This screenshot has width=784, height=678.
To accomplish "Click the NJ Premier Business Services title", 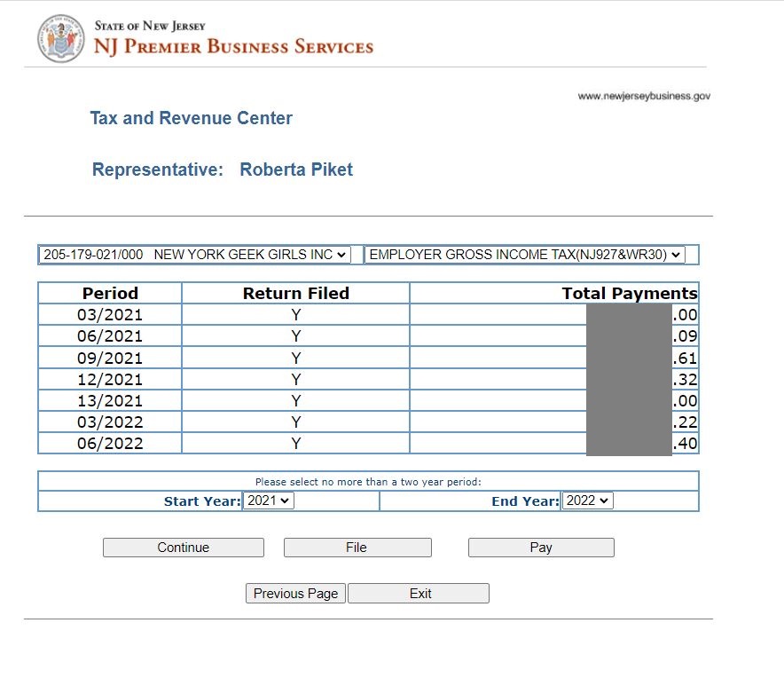I will (233, 47).
